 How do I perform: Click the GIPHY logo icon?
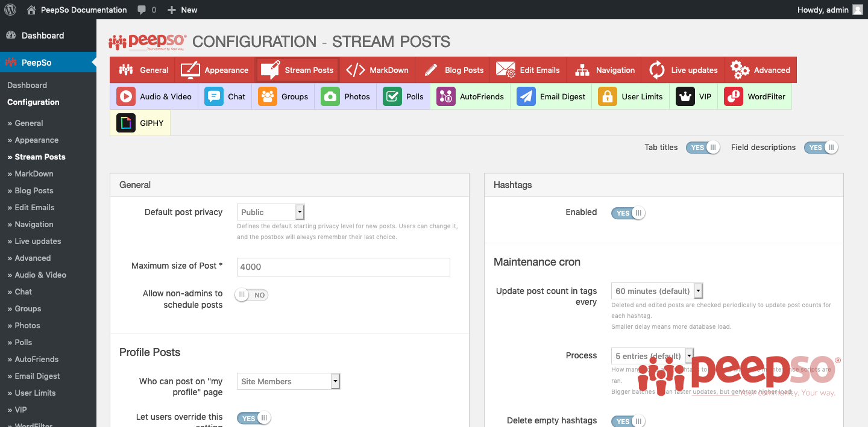[126, 123]
